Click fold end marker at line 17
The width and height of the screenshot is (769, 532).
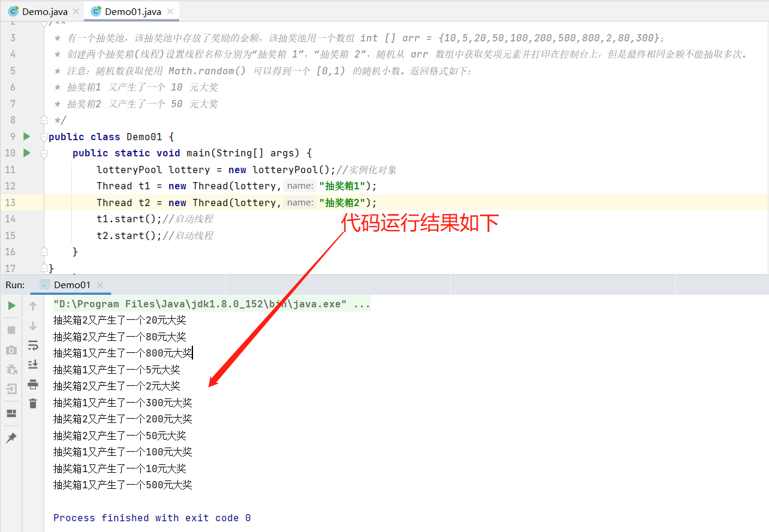[44, 267]
